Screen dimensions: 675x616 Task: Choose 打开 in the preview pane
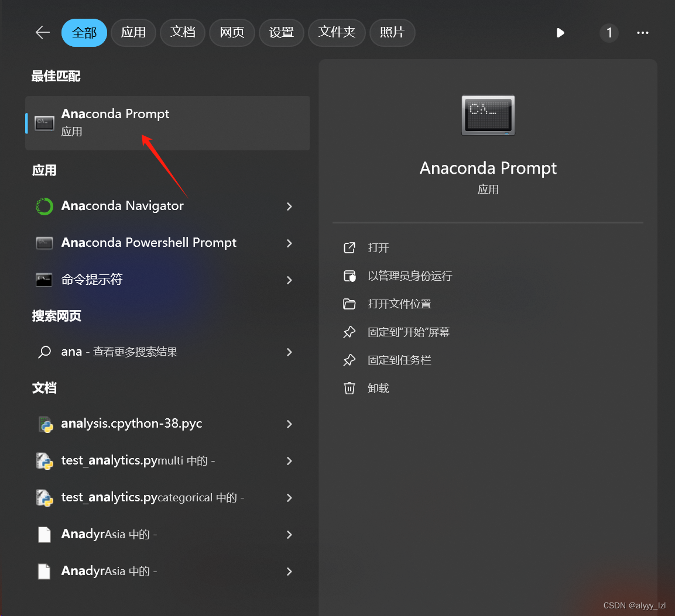(378, 248)
